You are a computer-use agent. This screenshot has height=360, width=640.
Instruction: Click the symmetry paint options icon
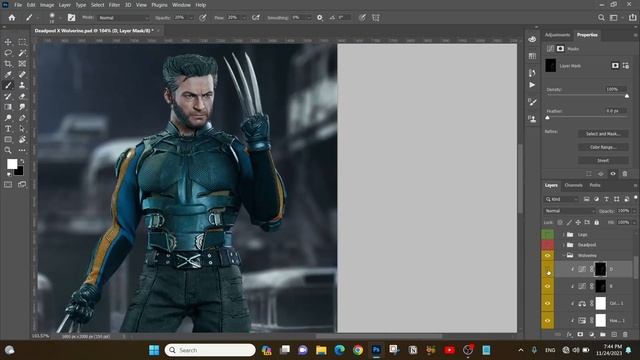coord(376,18)
